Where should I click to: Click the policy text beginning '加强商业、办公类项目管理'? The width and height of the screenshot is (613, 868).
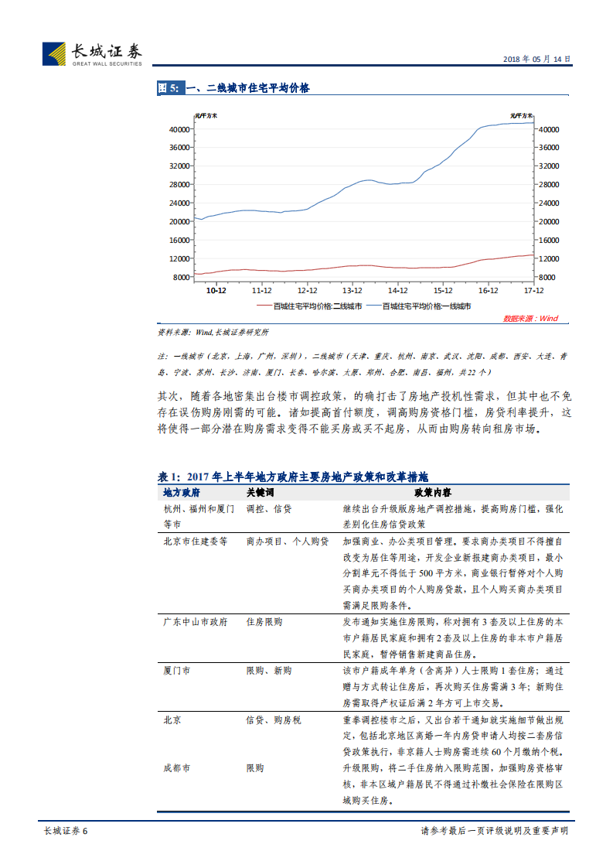[453, 573]
